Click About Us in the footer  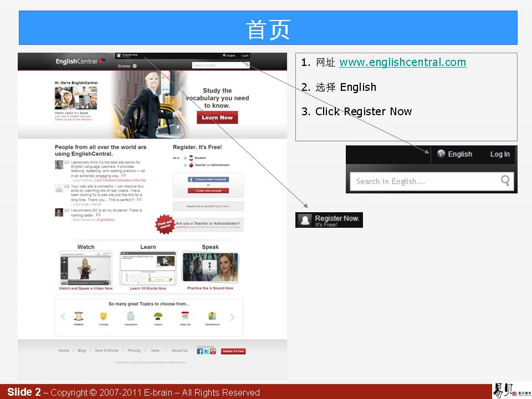(x=180, y=350)
